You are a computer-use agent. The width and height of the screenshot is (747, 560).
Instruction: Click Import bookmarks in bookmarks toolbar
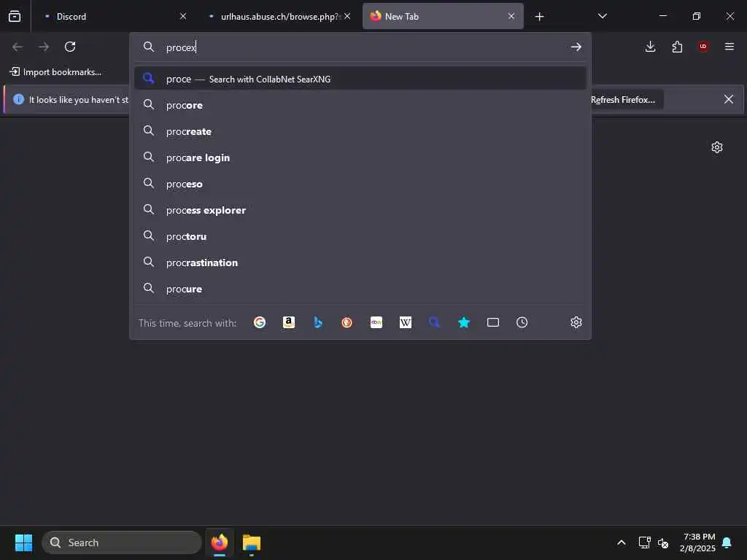point(55,72)
